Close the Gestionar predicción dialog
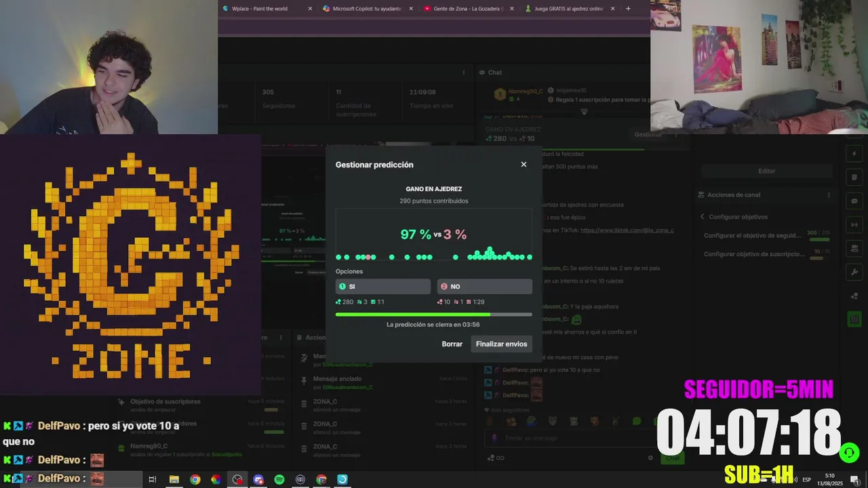 [524, 165]
